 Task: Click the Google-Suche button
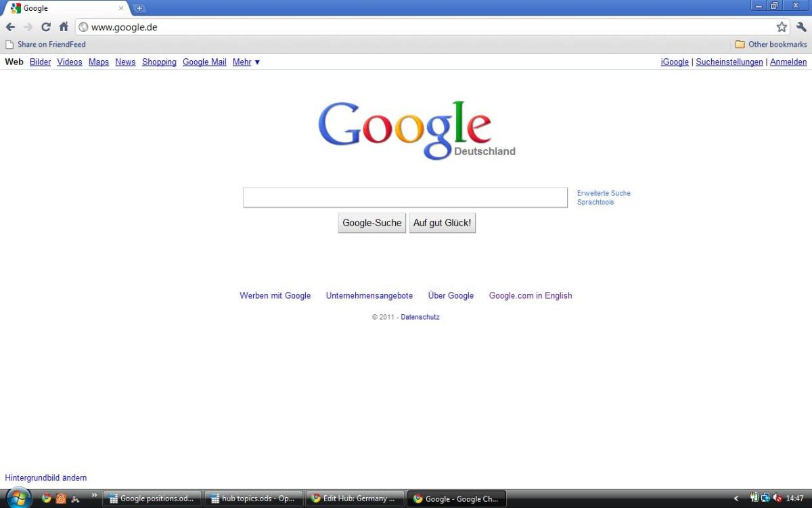tap(372, 223)
